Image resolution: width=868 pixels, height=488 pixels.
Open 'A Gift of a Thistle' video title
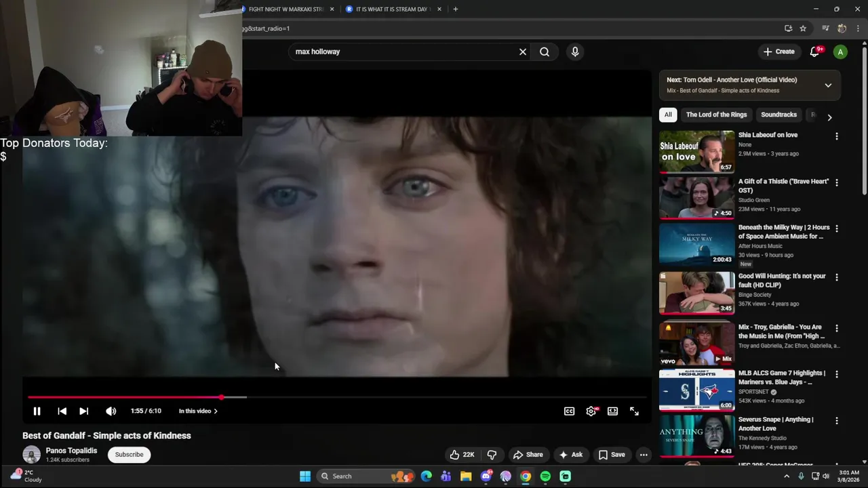783,186
